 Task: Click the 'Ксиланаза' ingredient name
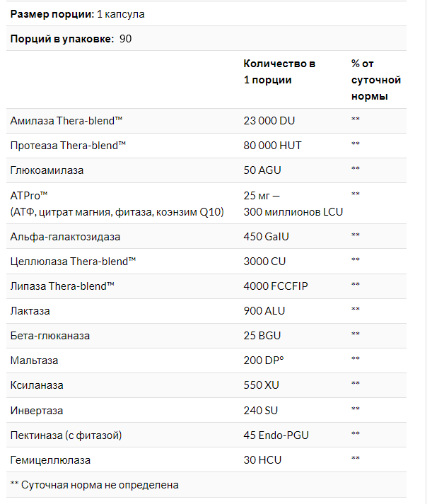point(37,385)
